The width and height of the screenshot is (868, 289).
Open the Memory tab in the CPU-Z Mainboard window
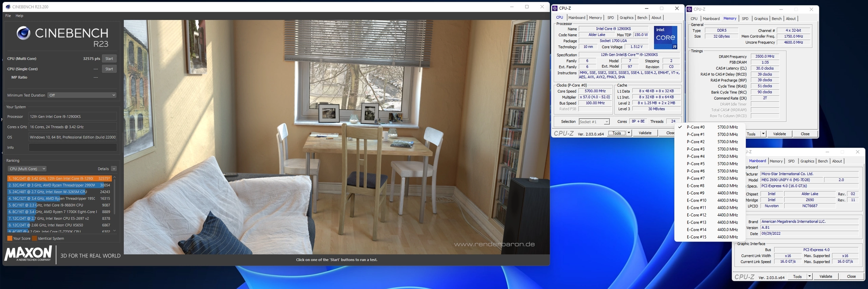(776, 161)
